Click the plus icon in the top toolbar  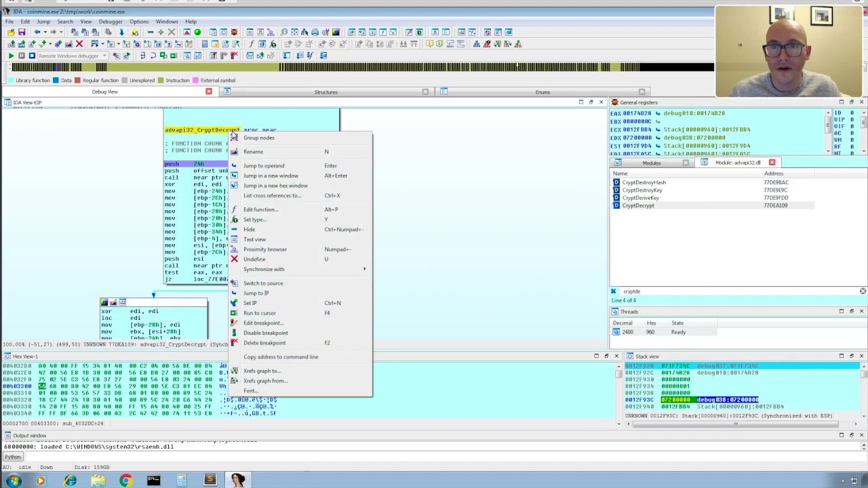click(160, 32)
